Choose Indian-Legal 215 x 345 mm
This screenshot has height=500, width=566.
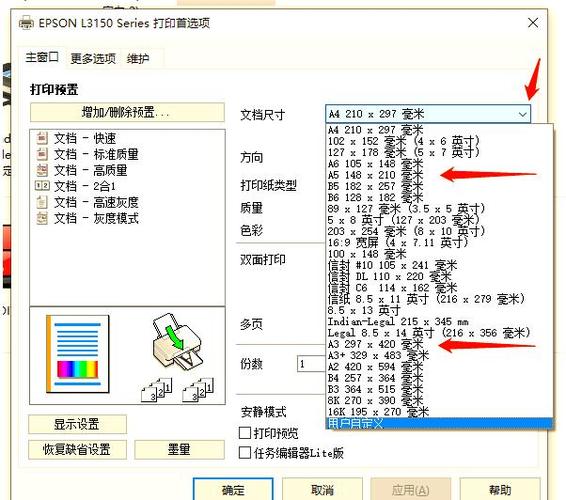439,322
